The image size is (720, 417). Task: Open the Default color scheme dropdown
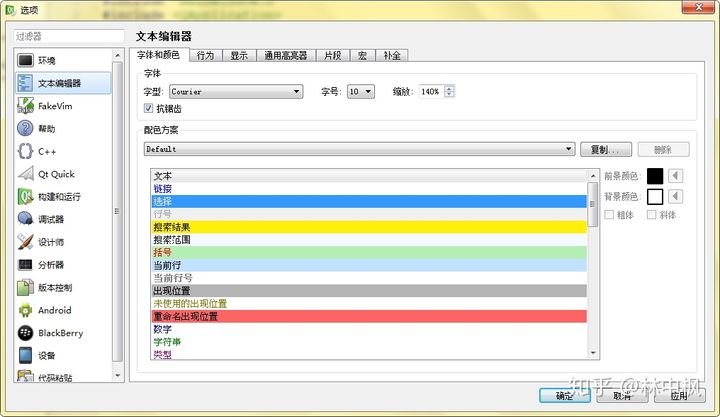[358, 149]
